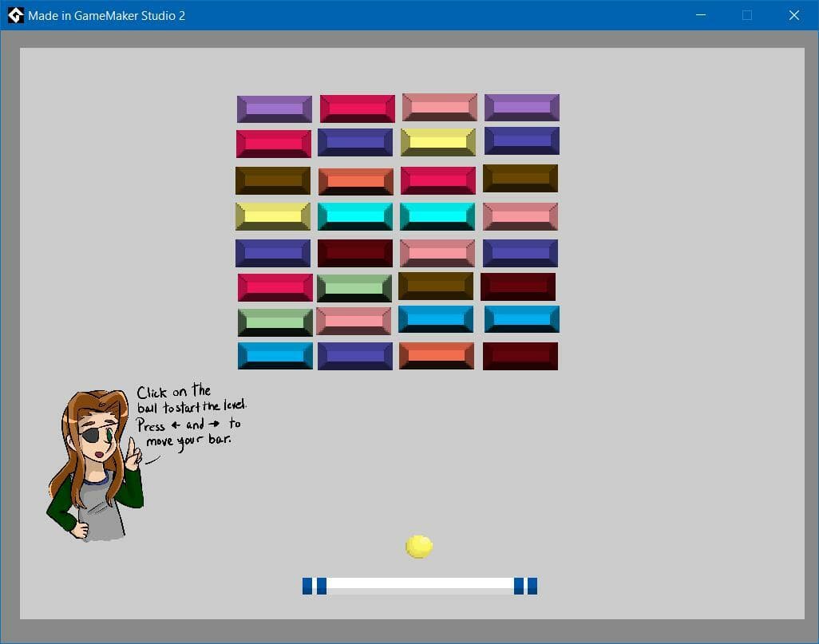Click the top-left purple brick
Screen dimensions: 819x644
[275, 109]
